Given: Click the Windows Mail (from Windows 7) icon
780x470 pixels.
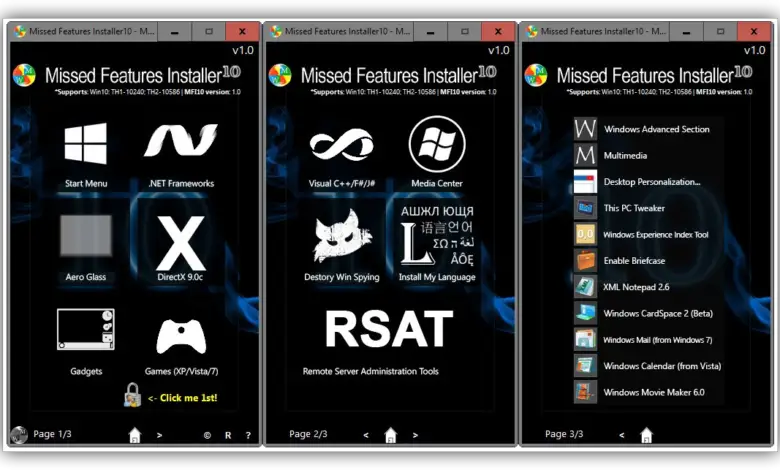Looking at the screenshot, I should coord(585,340).
